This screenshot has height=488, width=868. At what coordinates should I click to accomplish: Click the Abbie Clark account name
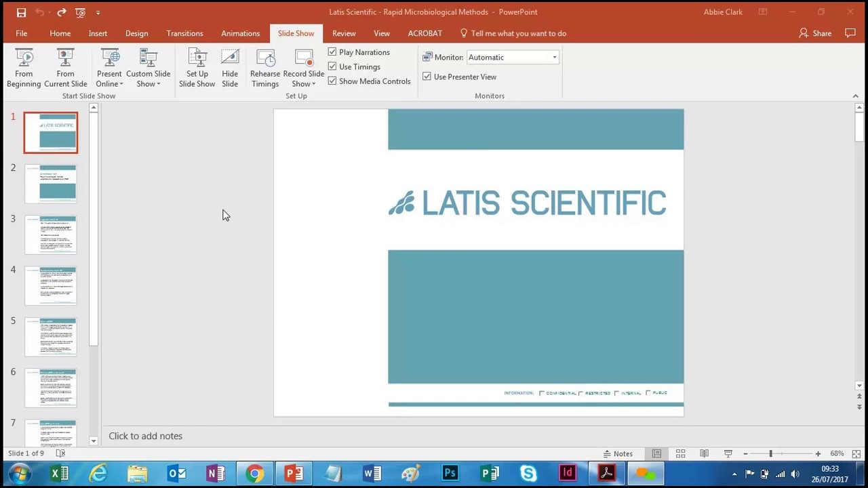tap(723, 12)
